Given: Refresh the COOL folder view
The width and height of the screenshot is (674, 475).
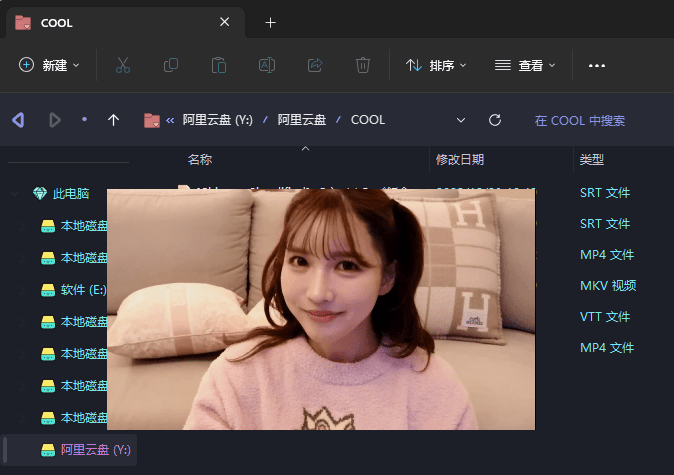Looking at the screenshot, I should coord(495,120).
